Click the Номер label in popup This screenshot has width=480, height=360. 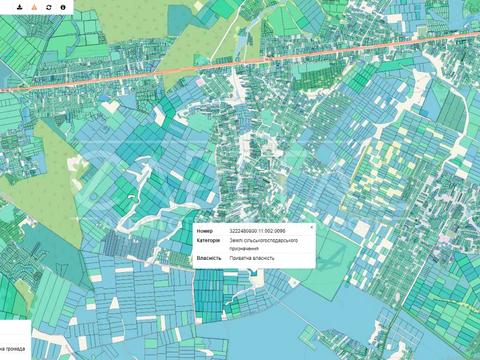point(204,231)
